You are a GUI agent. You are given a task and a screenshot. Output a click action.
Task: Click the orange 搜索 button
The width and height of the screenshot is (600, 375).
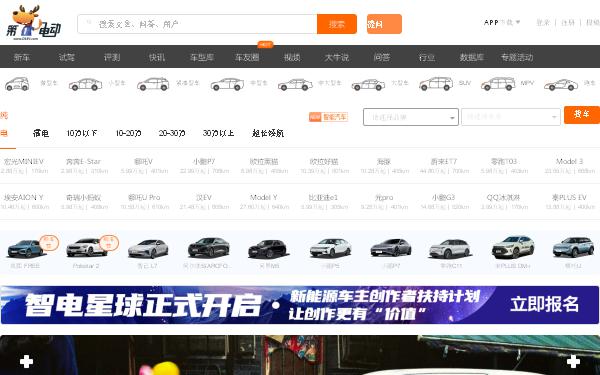click(337, 24)
